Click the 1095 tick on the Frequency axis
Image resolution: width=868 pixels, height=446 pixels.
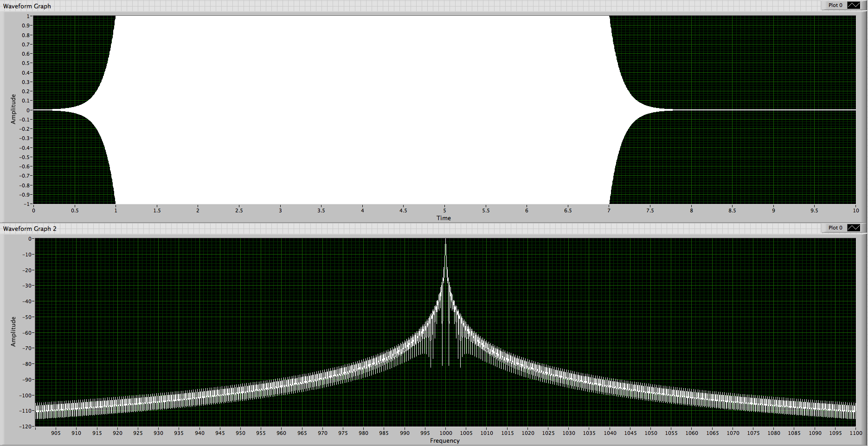tap(836, 433)
